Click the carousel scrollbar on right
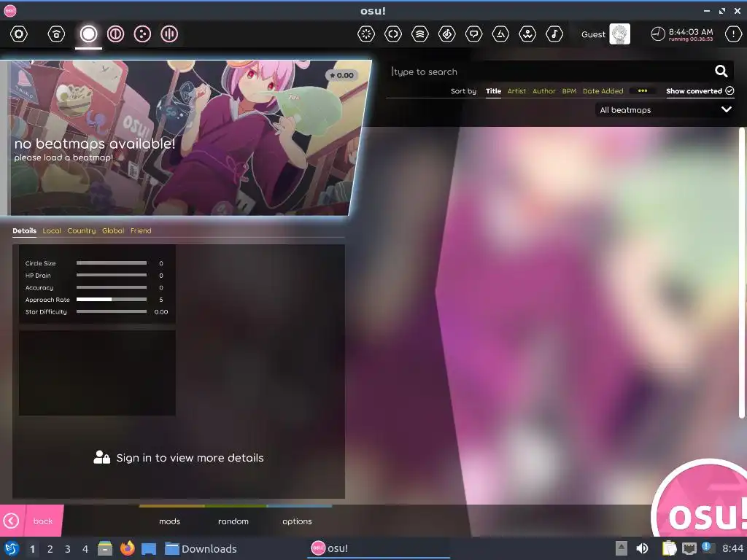The height and width of the screenshot is (560, 747). [741, 271]
